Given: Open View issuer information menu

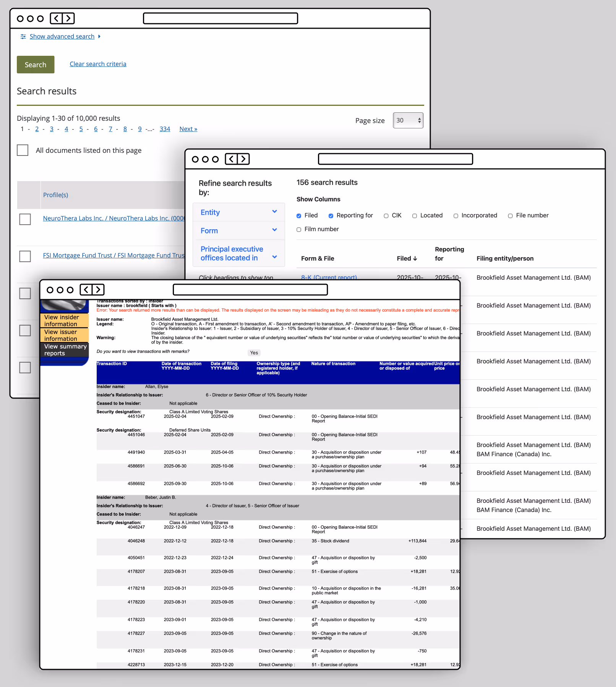Looking at the screenshot, I should tap(64, 335).
